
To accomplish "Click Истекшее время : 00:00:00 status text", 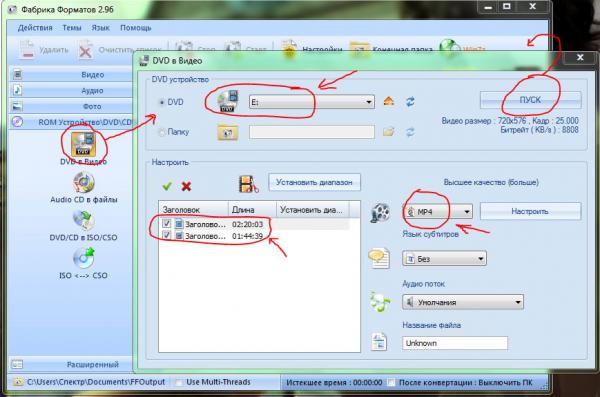I will (x=334, y=382).
